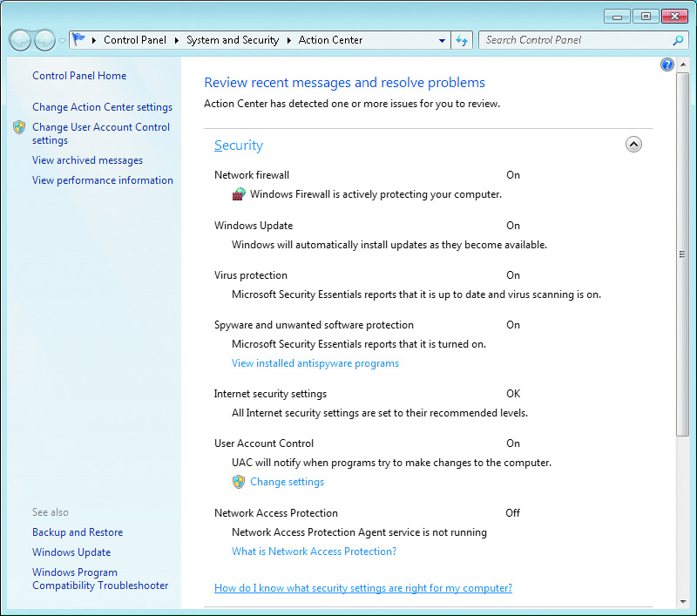
Task: Collapse the Security section chevron
Action: (633, 144)
